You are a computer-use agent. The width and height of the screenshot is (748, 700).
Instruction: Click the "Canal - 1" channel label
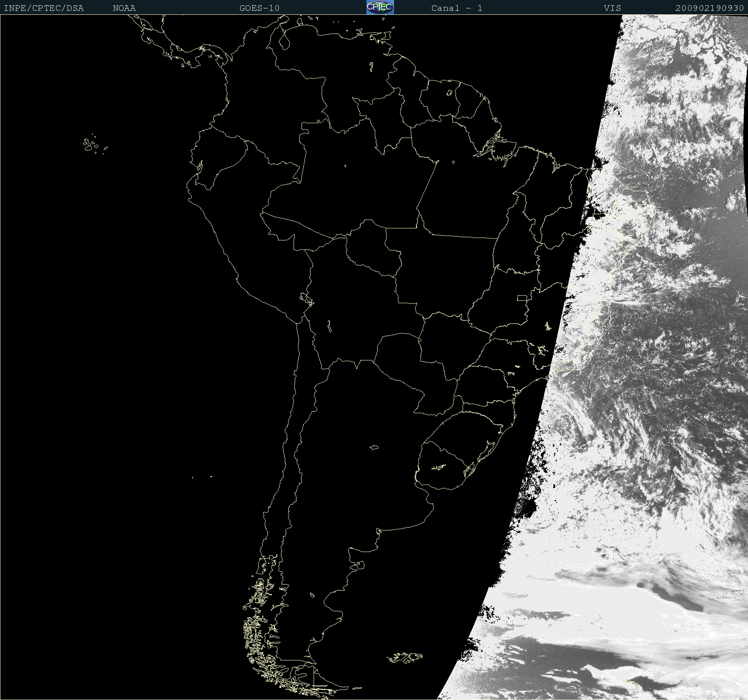click(457, 8)
